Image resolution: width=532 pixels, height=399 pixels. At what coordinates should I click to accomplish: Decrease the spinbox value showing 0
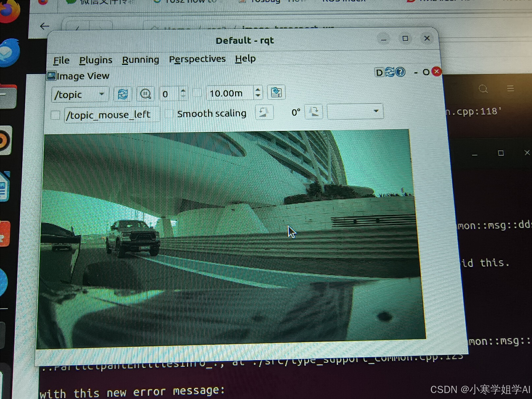183,97
